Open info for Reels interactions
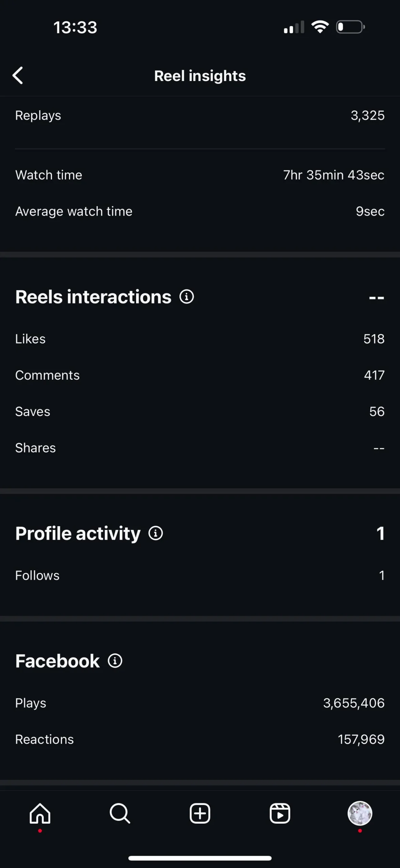The height and width of the screenshot is (868, 400). 187,297
